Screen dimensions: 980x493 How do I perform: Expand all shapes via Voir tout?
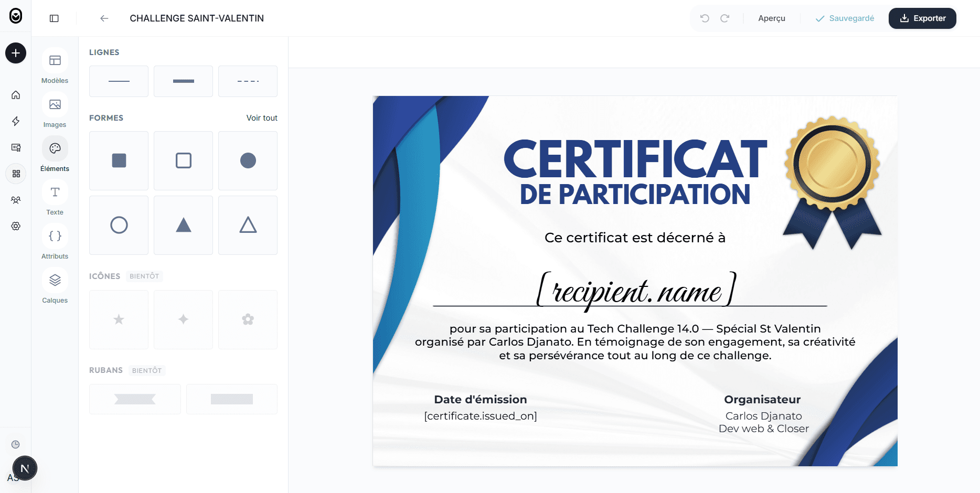(262, 117)
